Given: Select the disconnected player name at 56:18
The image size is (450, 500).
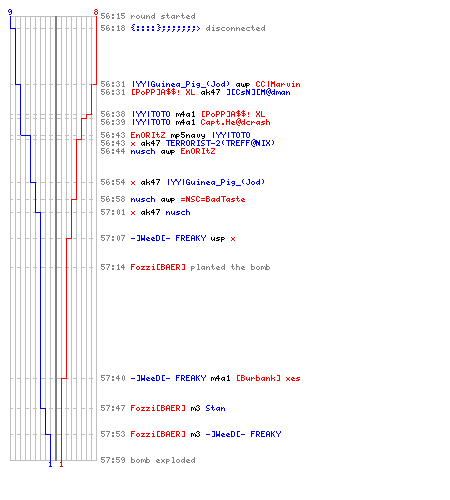Looking at the screenshot, I should click(165, 28).
